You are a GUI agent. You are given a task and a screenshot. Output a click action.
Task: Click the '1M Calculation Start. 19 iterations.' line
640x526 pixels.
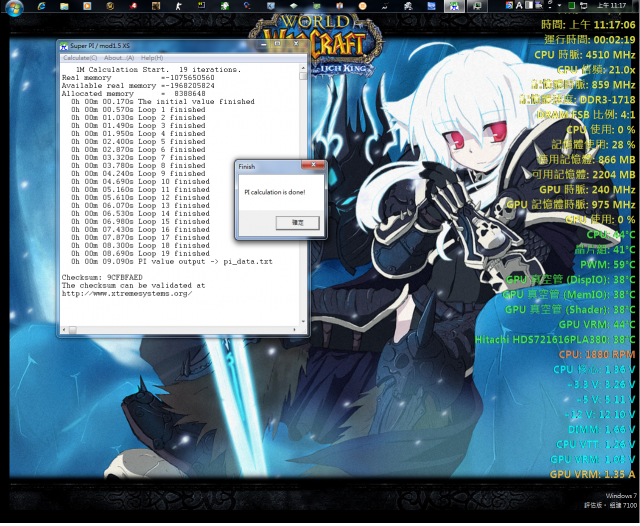point(159,70)
